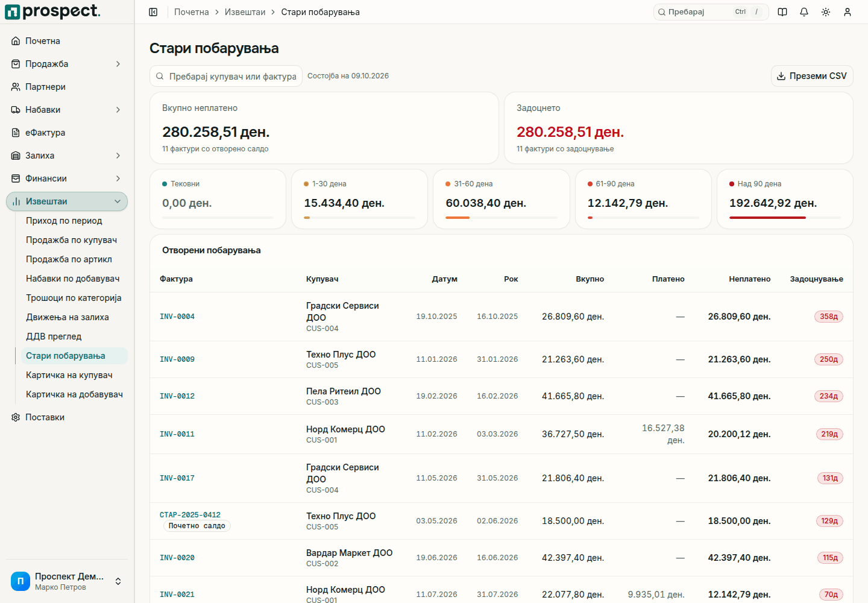Open the СТАР-2025-0412 invoice link
This screenshot has width=868, height=603.
pyautogui.click(x=190, y=515)
